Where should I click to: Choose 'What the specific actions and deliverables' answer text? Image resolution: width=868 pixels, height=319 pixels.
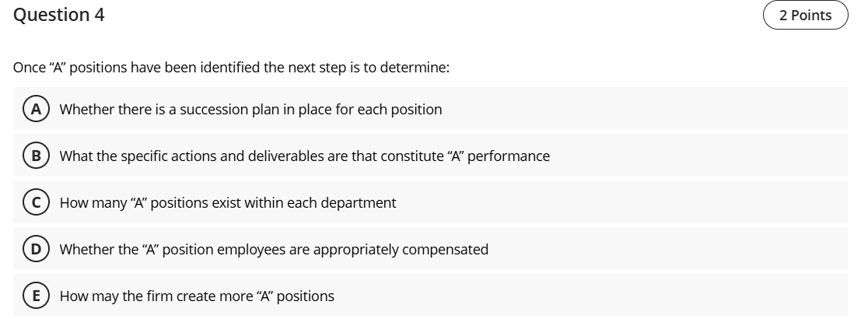coord(304,156)
